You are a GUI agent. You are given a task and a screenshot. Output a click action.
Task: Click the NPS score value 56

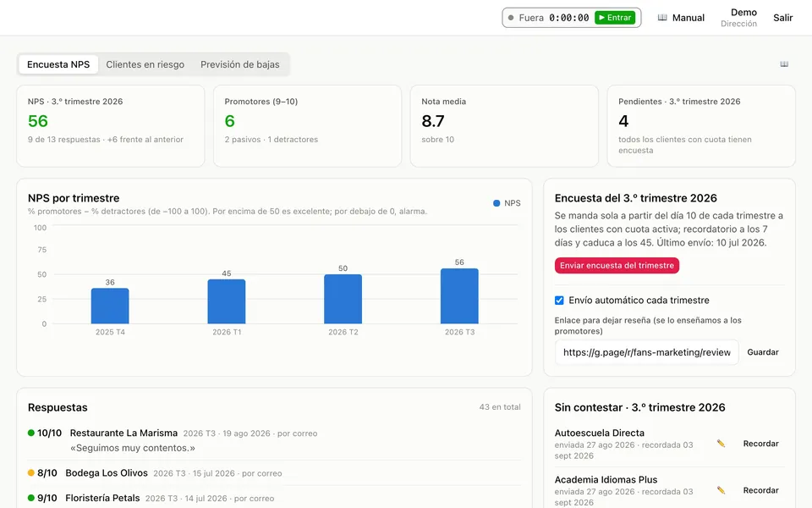38,121
